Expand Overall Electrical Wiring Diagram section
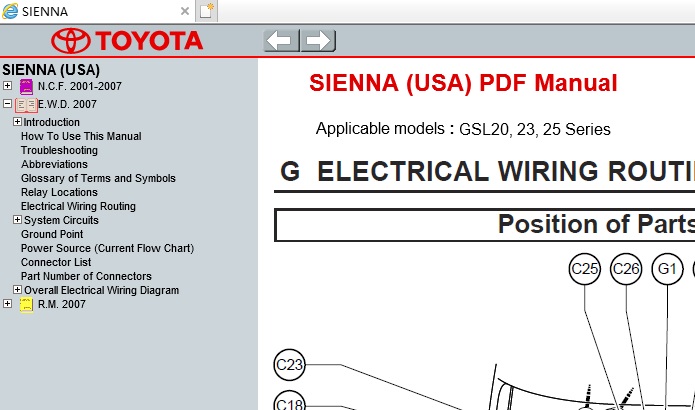The height and width of the screenshot is (410, 695). [x=17, y=289]
